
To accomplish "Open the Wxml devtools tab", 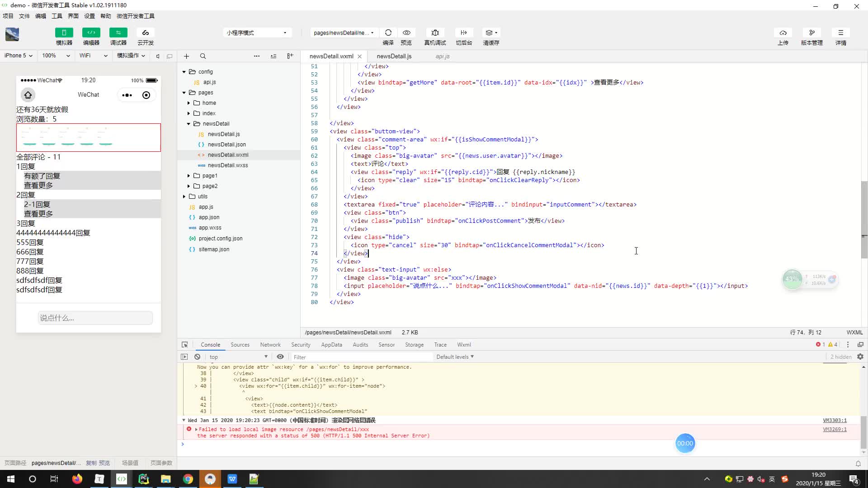I will pos(464,344).
